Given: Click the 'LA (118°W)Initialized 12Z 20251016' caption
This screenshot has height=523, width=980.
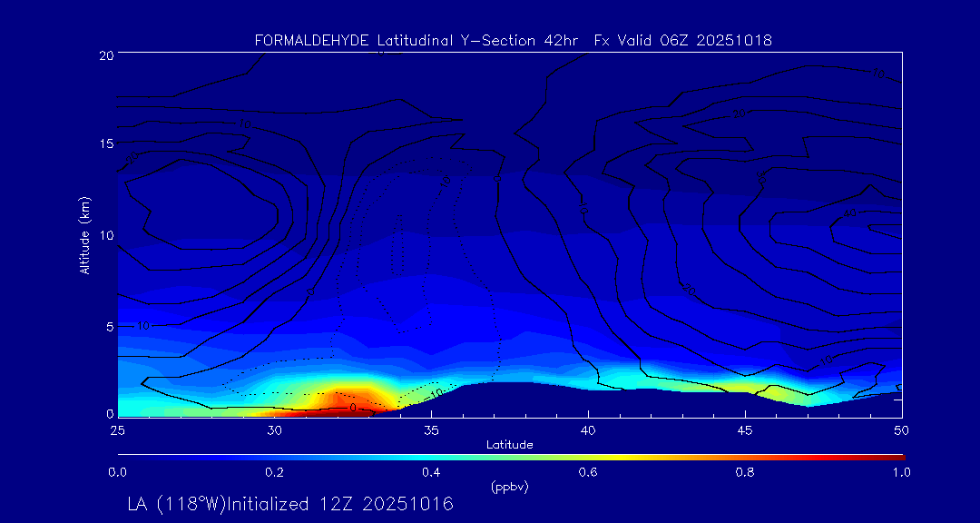Looking at the screenshot, I should coord(290,504).
